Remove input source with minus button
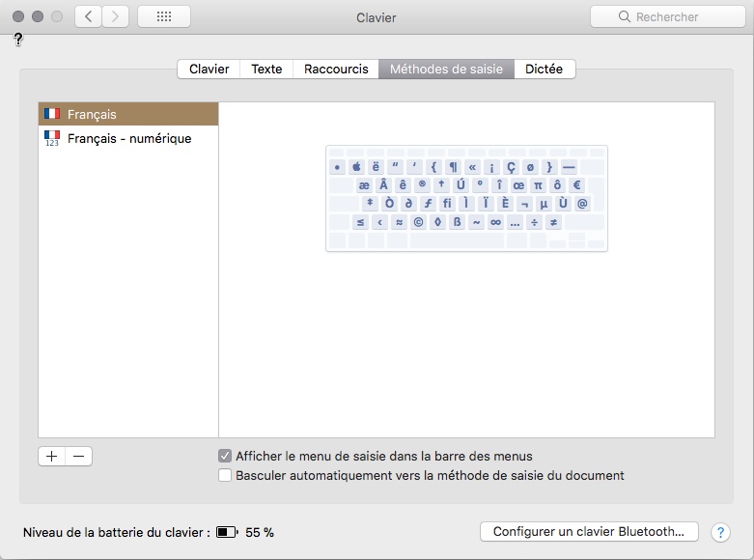 click(79, 456)
